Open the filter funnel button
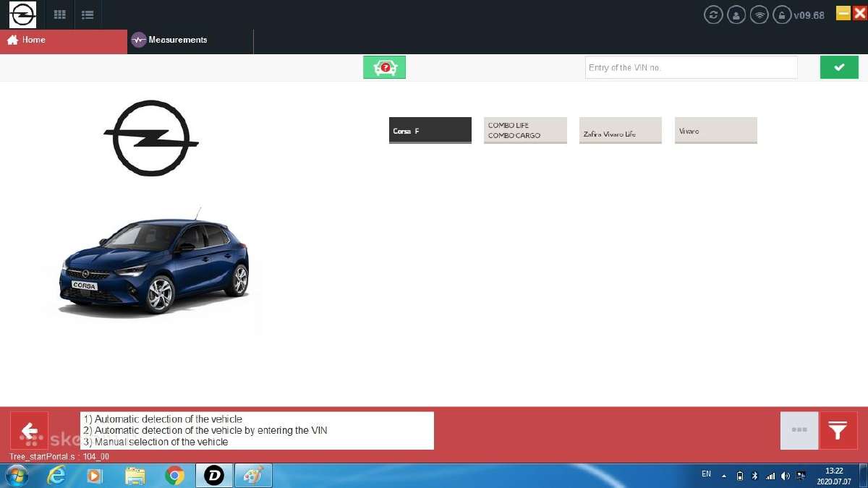Viewport: 868px width, 488px height. [x=838, y=431]
